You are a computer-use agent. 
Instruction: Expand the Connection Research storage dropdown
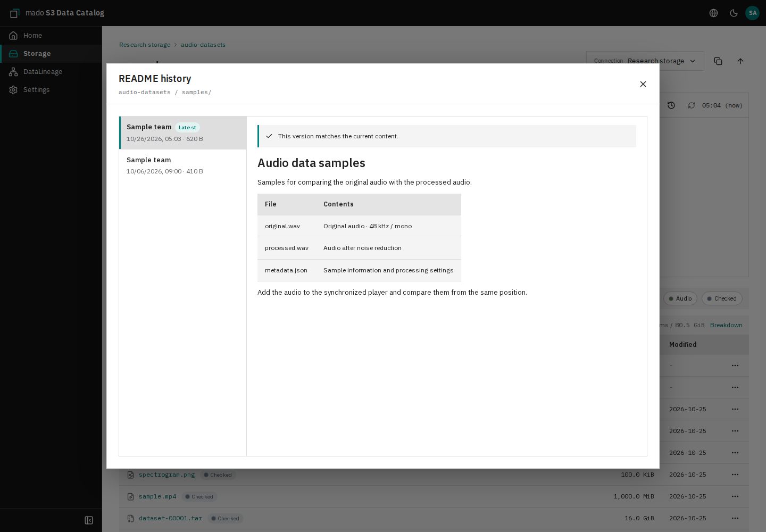(x=645, y=61)
